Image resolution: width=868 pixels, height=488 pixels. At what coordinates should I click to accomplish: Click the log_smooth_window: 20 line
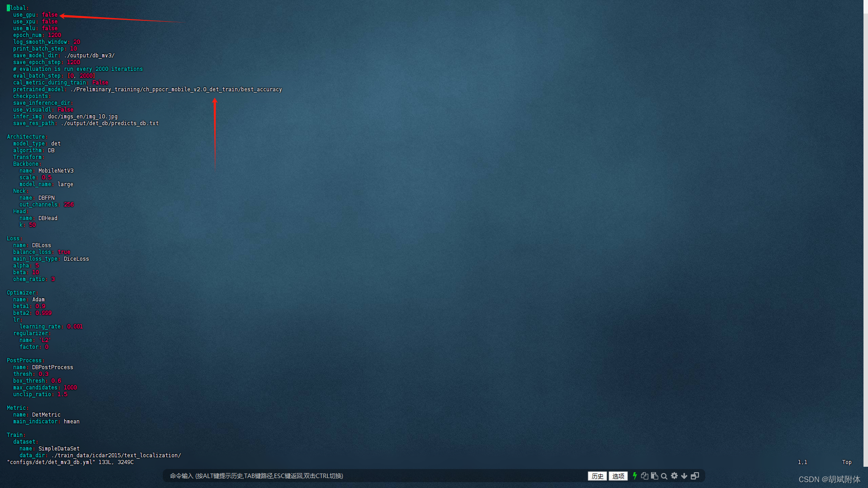47,42
